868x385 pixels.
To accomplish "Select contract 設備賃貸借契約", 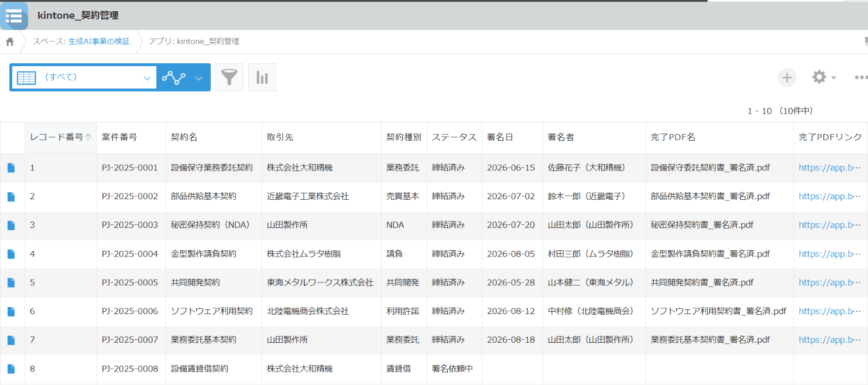I will 200,369.
